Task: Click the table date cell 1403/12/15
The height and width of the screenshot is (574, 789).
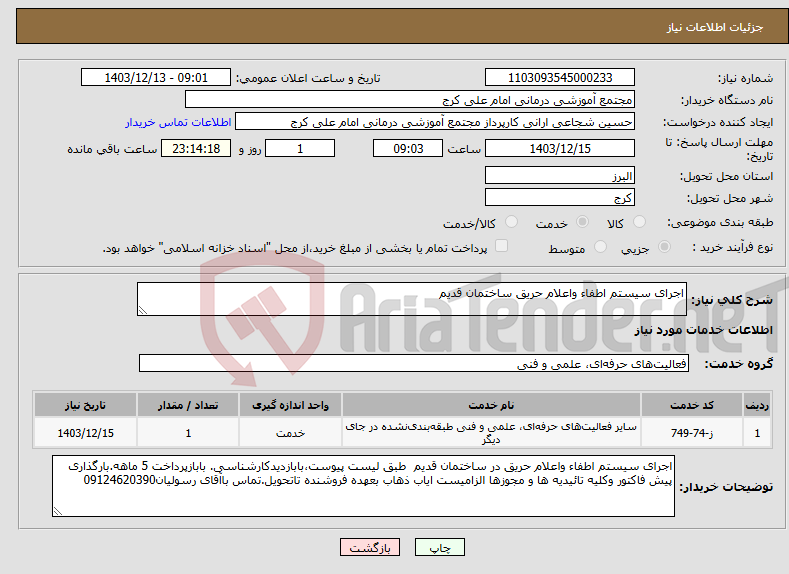Action: click(x=86, y=433)
